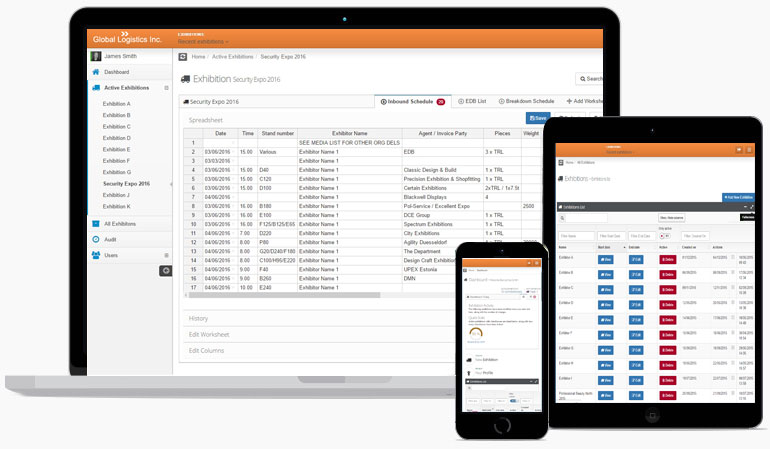Click the cell 'Classic Design & Build'
Screen dimensions: 770x449
click(x=442, y=170)
